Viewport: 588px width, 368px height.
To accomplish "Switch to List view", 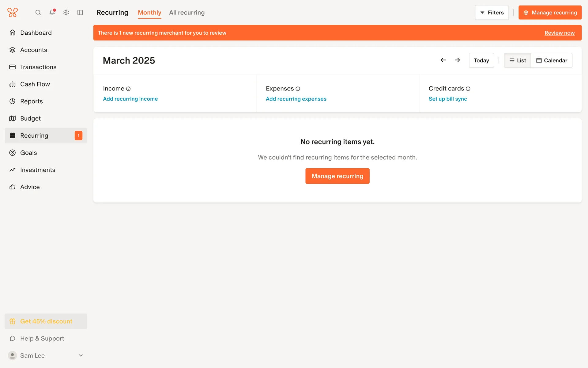I will coord(518,60).
